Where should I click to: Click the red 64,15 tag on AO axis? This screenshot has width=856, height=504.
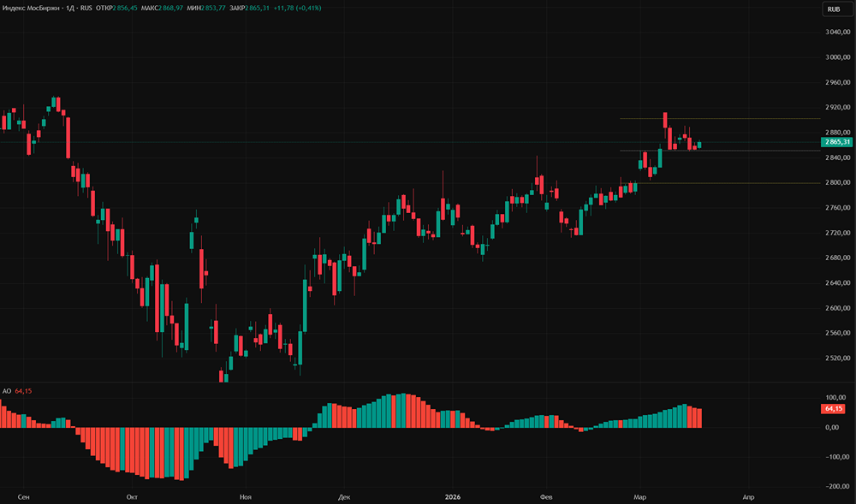(833, 408)
